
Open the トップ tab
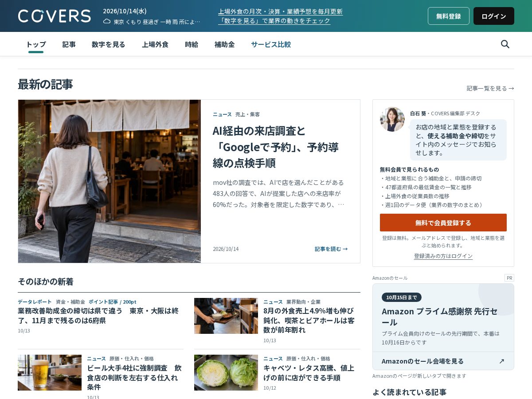point(36,44)
